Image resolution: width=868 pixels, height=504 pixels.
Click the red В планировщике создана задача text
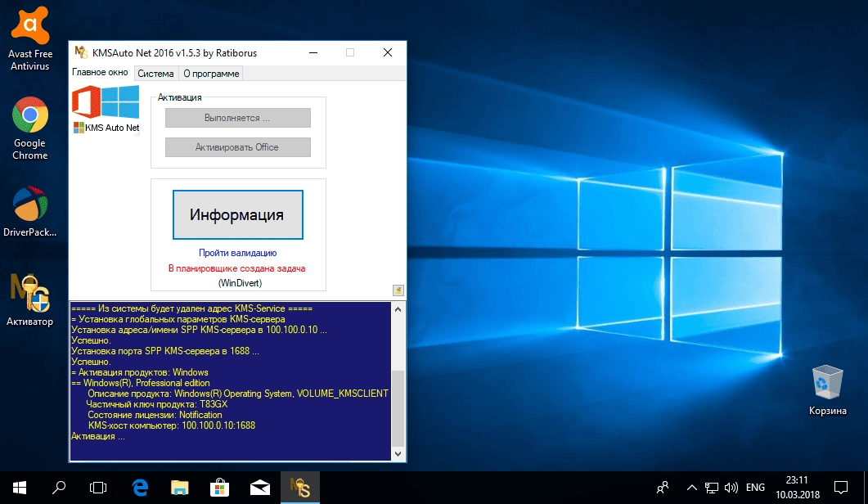click(237, 268)
